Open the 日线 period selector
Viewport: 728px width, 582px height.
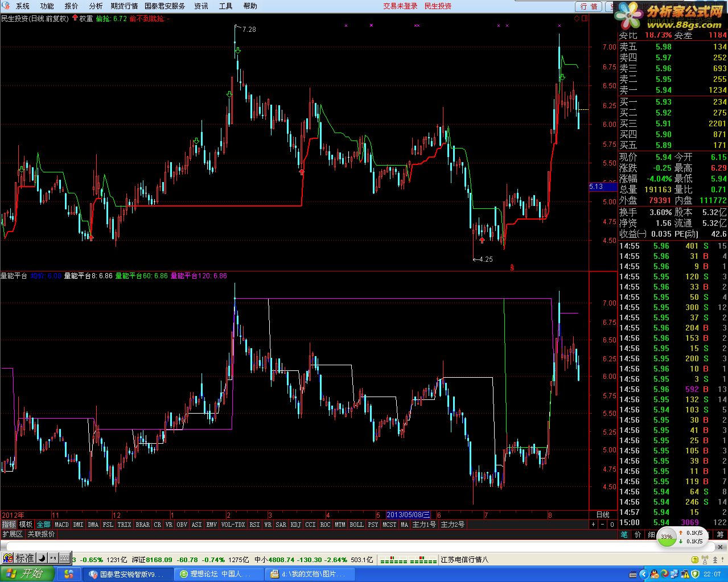coord(602,515)
